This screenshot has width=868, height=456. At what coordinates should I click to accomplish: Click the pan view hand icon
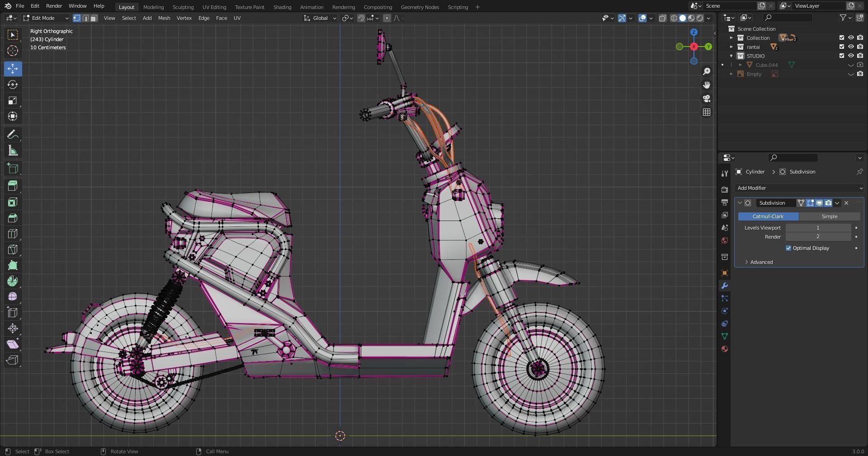pyautogui.click(x=707, y=85)
